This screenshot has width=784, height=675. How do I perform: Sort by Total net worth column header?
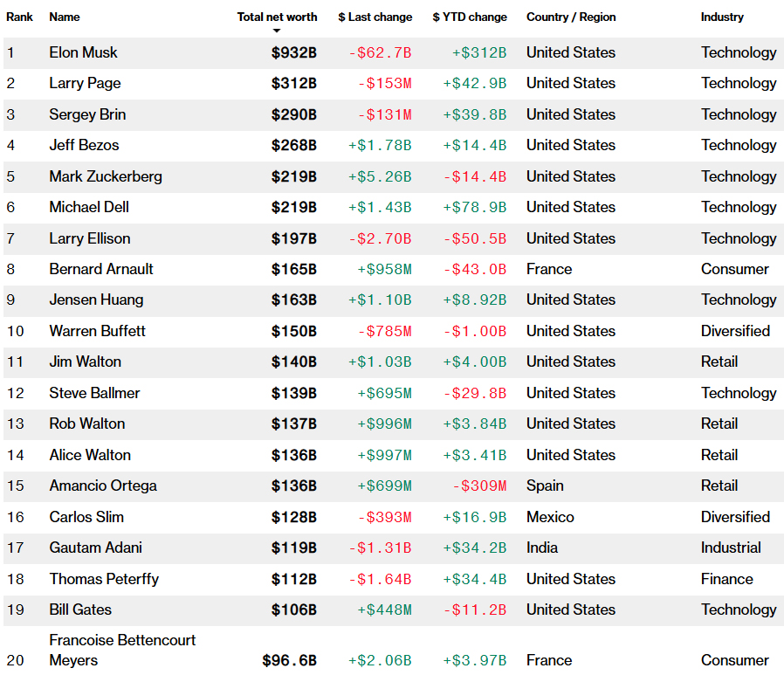click(277, 17)
